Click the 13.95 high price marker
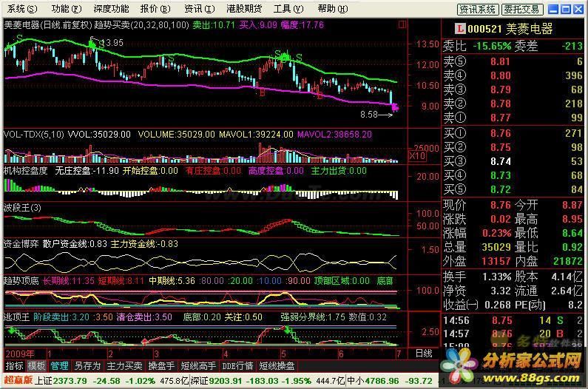588x389 pixels. [x=111, y=43]
